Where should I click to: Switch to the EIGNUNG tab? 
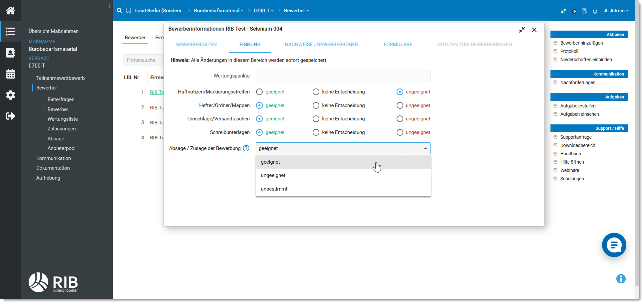[250, 45]
